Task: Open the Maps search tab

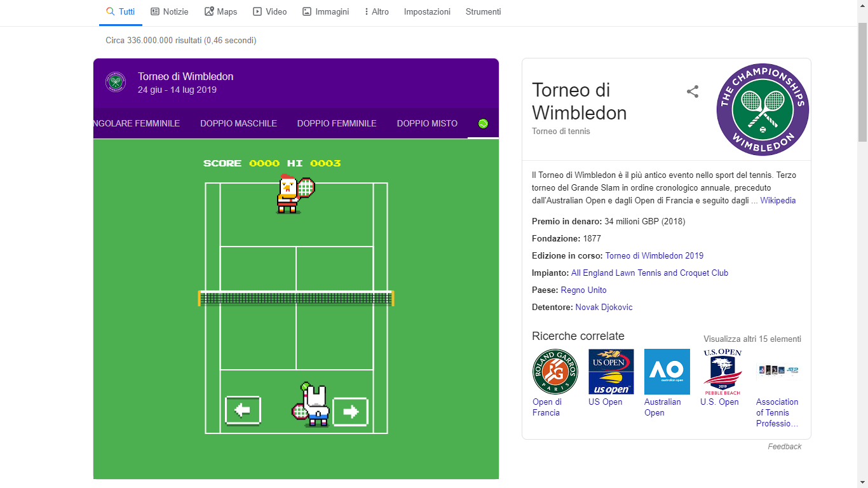Action: point(220,11)
